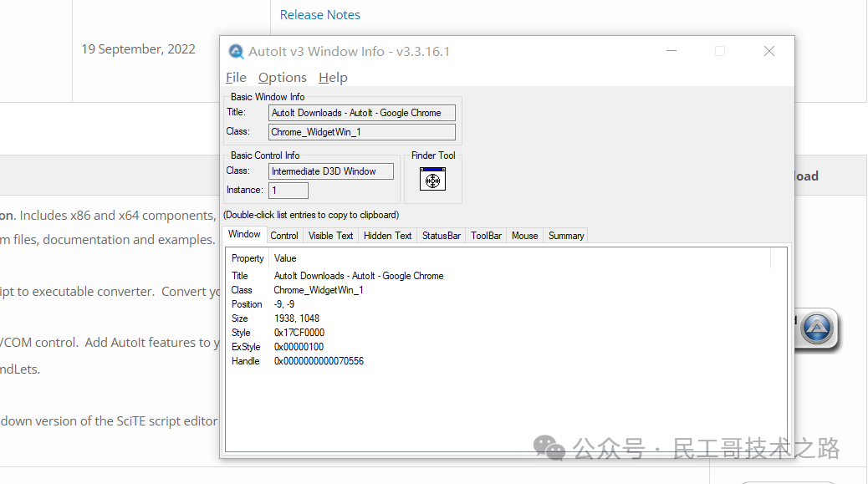Click the AutoIt logo in the title bar
This screenshot has width=868, height=484.
237,52
